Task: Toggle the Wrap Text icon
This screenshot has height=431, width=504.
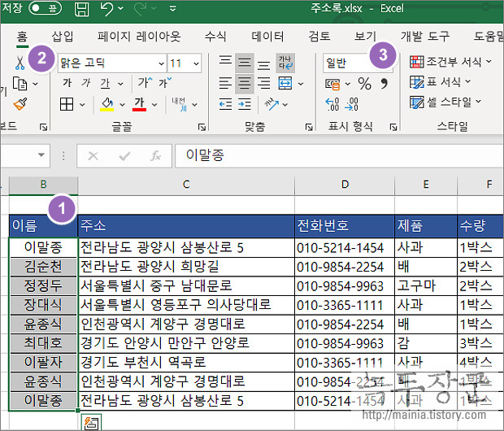Action: [285, 63]
